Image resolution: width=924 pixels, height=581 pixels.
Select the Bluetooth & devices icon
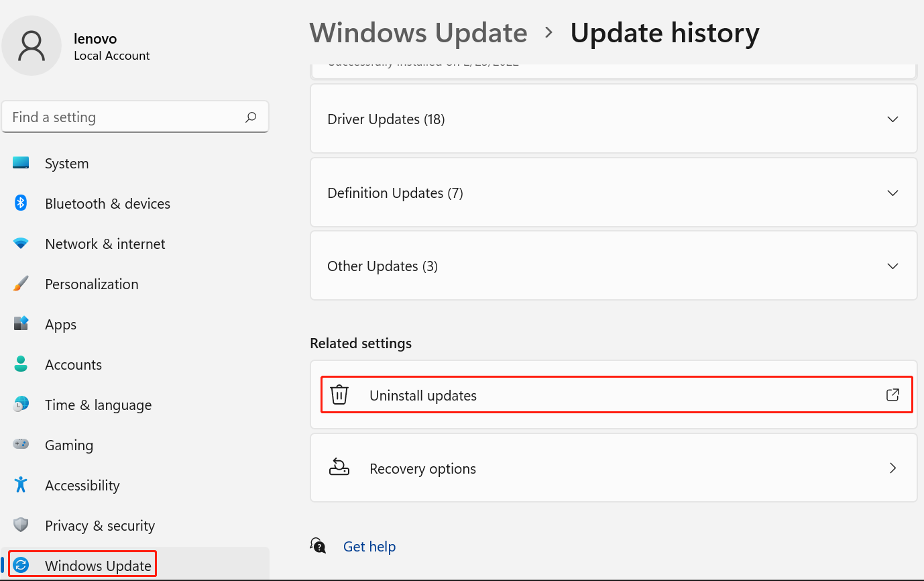pos(21,203)
